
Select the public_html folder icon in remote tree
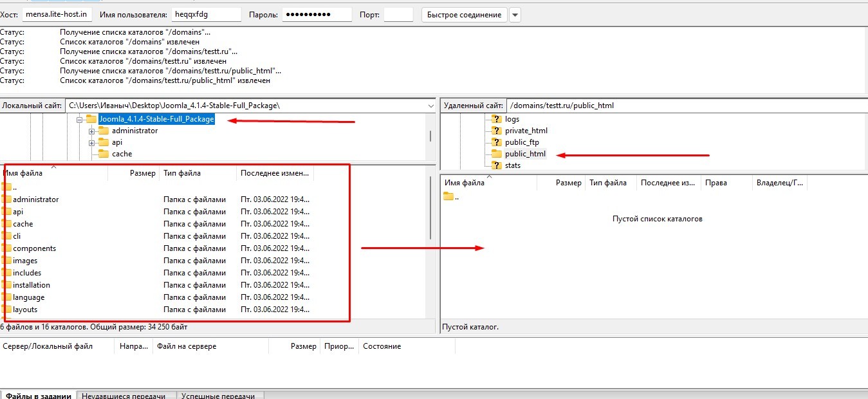point(496,154)
